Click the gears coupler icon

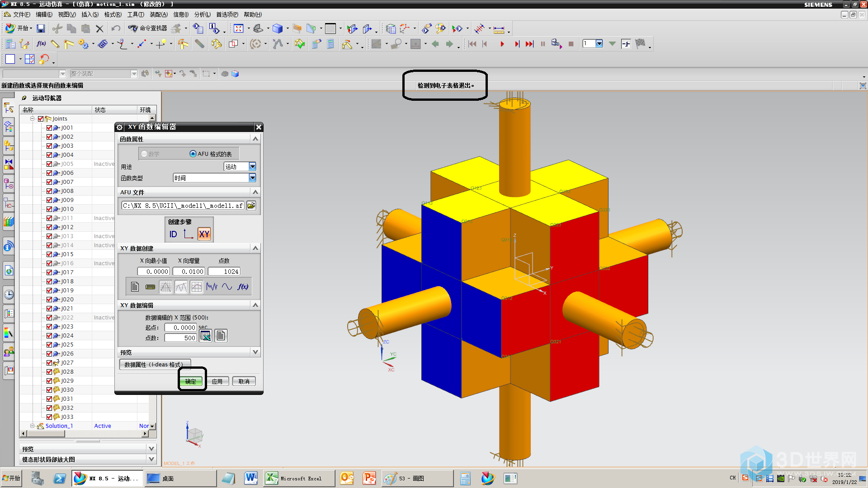[83, 44]
